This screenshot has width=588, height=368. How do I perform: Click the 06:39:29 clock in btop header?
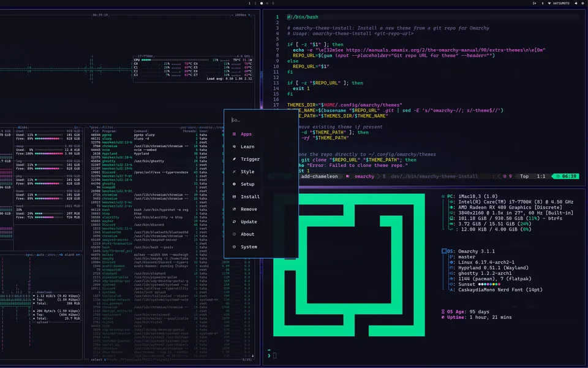[100, 15]
